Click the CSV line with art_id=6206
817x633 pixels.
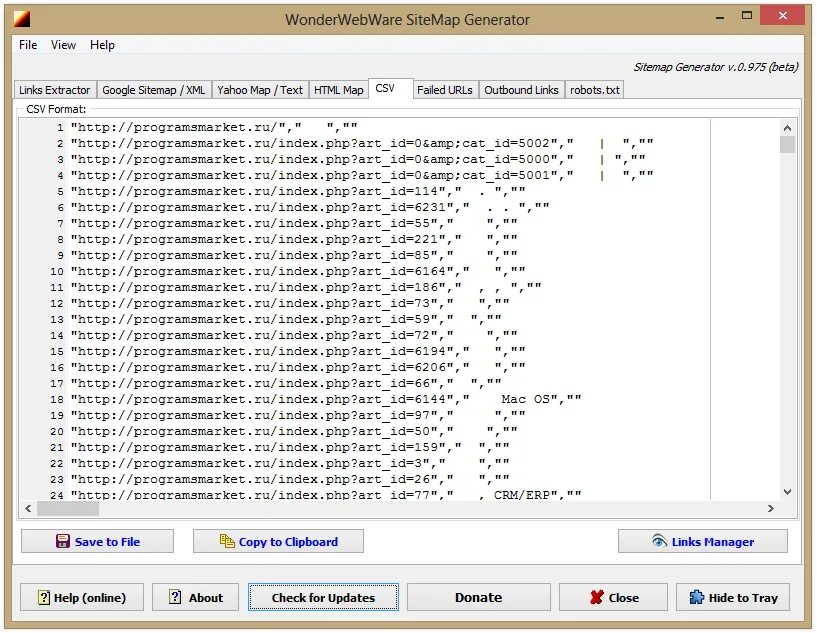click(x=298, y=367)
